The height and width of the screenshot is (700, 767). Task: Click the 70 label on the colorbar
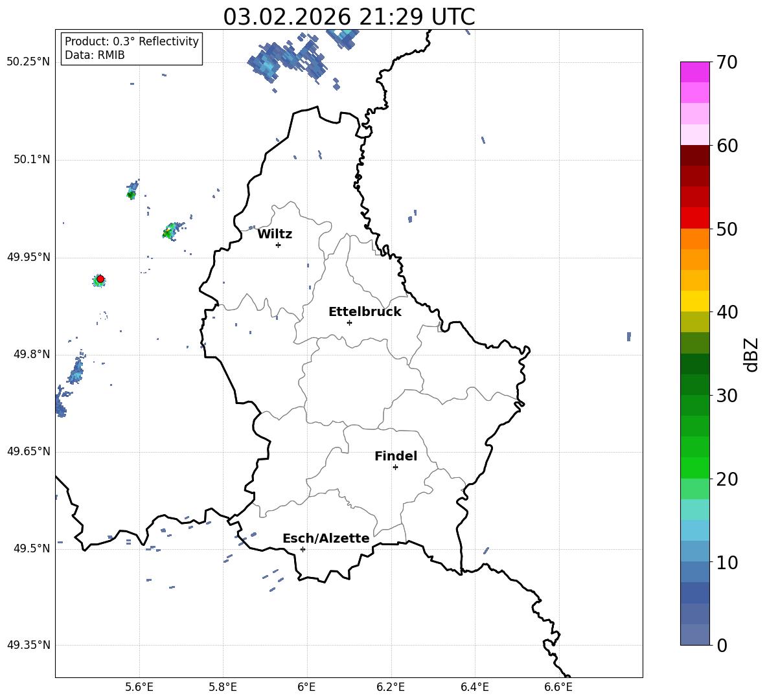727,63
